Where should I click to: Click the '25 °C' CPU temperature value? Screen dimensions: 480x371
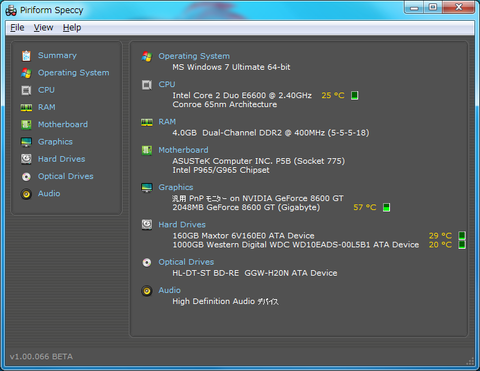pos(333,96)
